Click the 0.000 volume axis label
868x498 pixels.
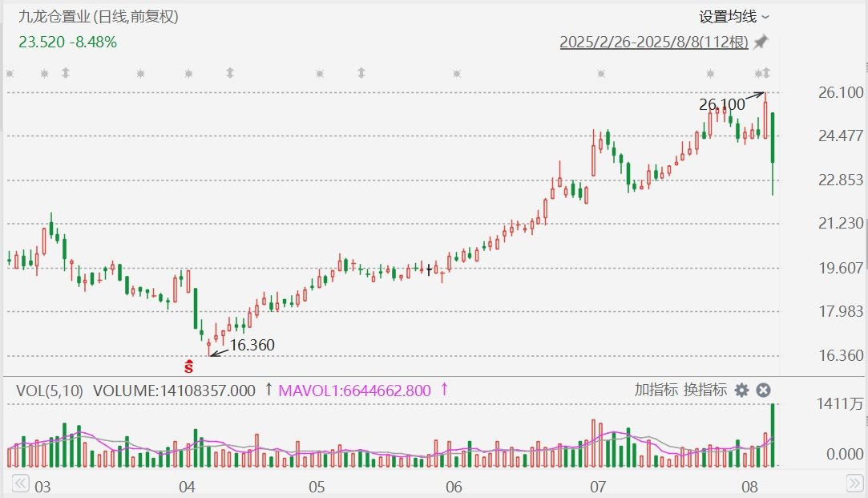click(x=845, y=454)
